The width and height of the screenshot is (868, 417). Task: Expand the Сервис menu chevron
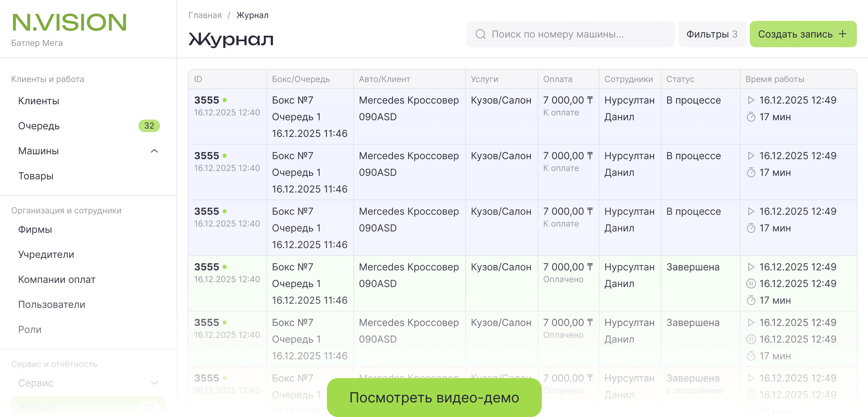coord(154,383)
